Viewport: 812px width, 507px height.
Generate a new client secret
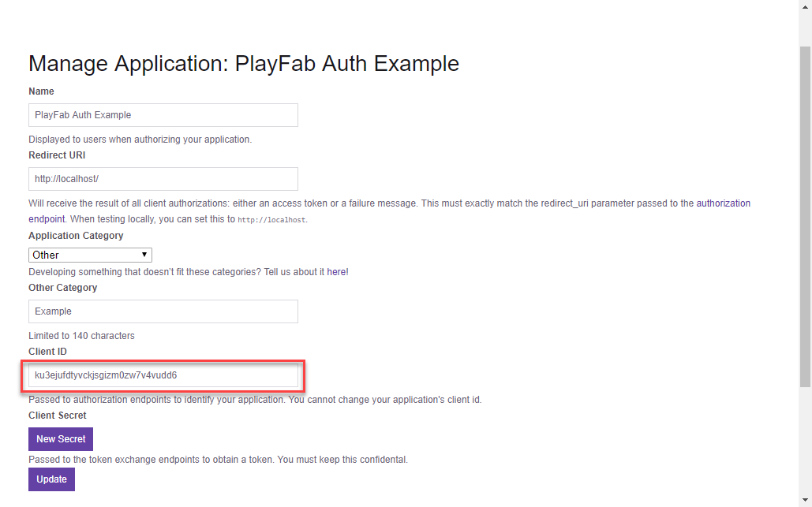pos(60,438)
